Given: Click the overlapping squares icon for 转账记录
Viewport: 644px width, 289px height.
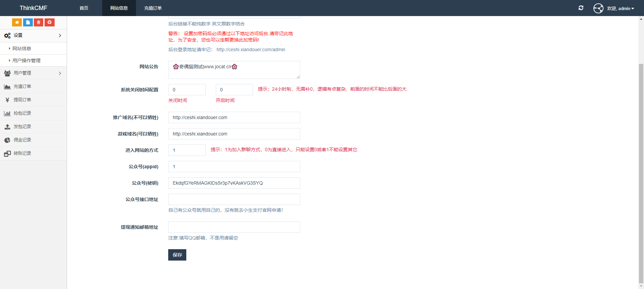Looking at the screenshot, I should 7,154.
